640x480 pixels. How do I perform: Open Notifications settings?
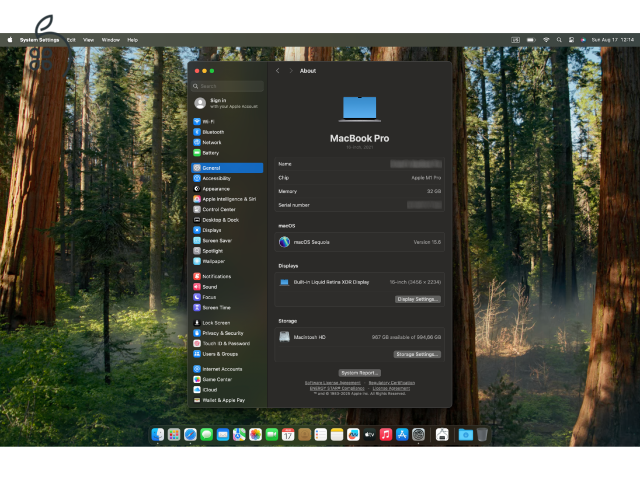227,276
